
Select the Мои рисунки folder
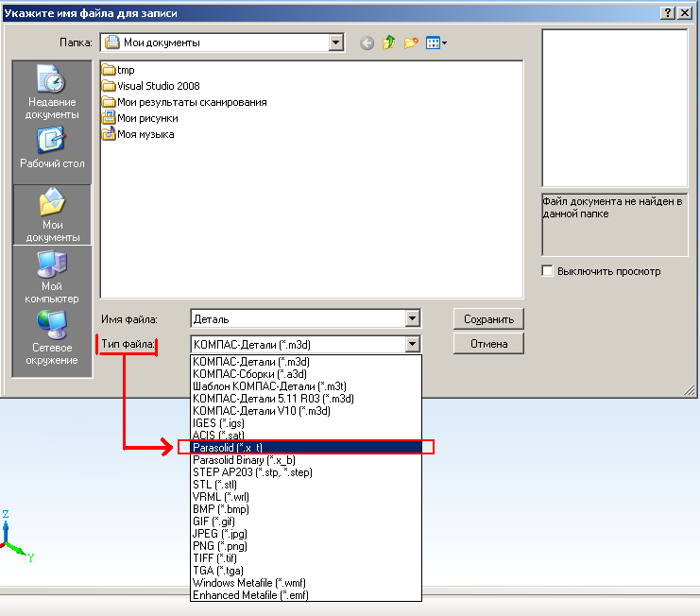coord(140,118)
